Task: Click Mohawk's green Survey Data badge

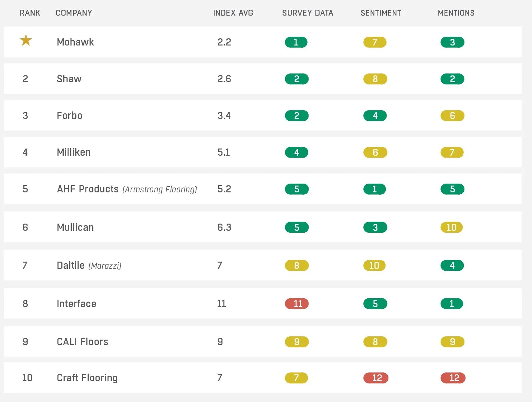Action: 296,42
